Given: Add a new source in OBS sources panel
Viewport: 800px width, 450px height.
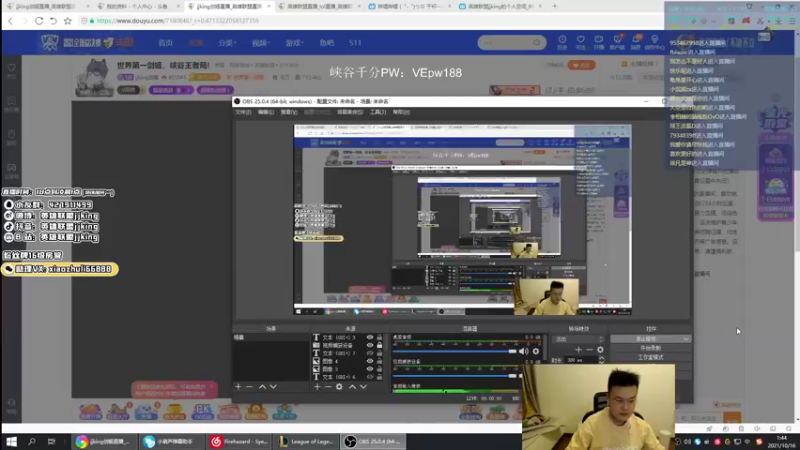Looking at the screenshot, I should [317, 387].
